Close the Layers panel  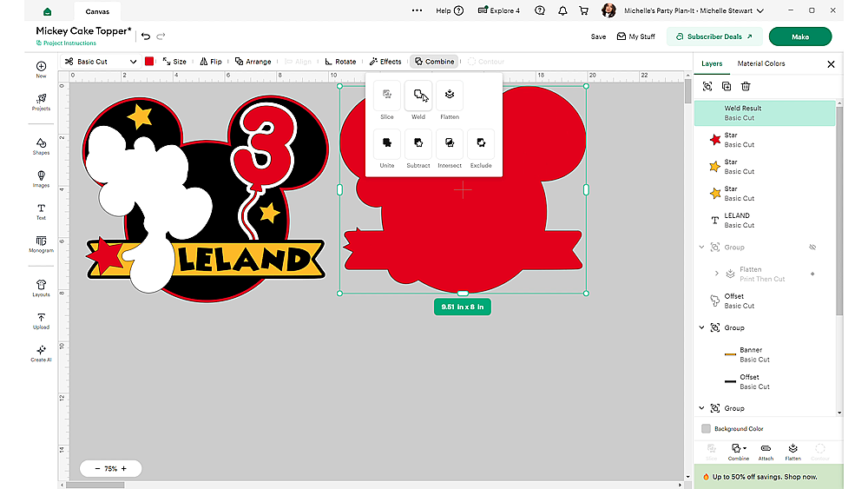(831, 64)
